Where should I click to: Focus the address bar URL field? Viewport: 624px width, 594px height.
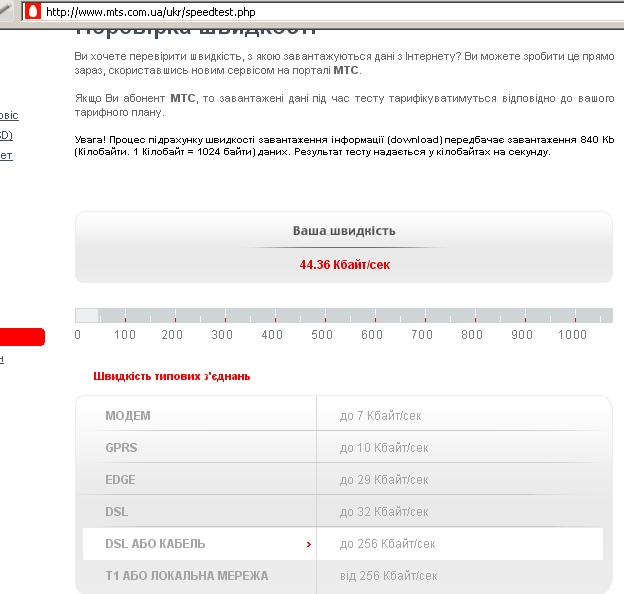tap(300, 10)
